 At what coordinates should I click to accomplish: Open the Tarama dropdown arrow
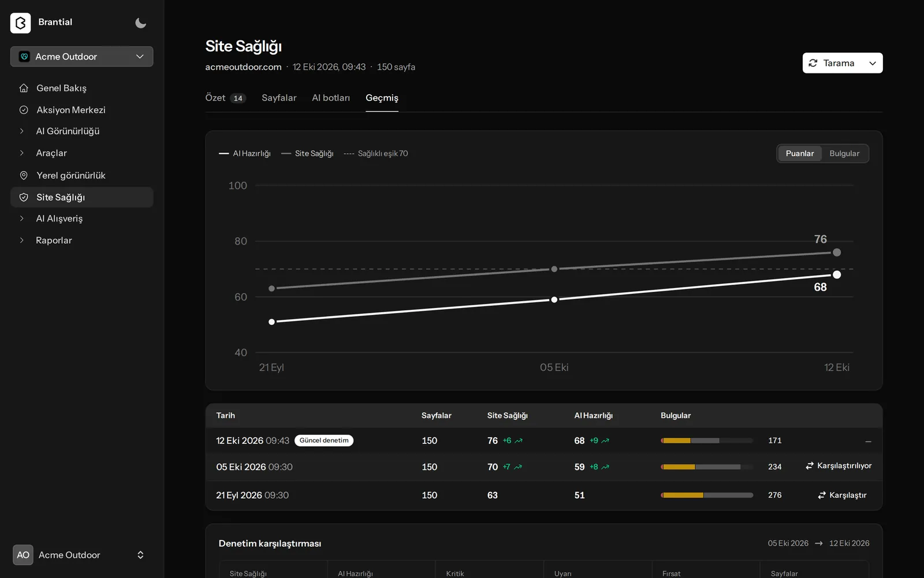click(x=873, y=63)
